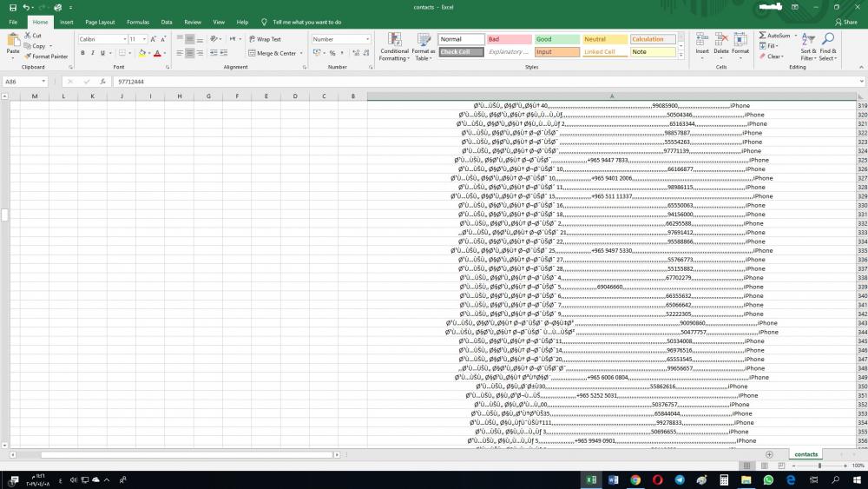Screen dimensions: 868x489
Task: Decrease decimal places
Action: [x=366, y=53]
